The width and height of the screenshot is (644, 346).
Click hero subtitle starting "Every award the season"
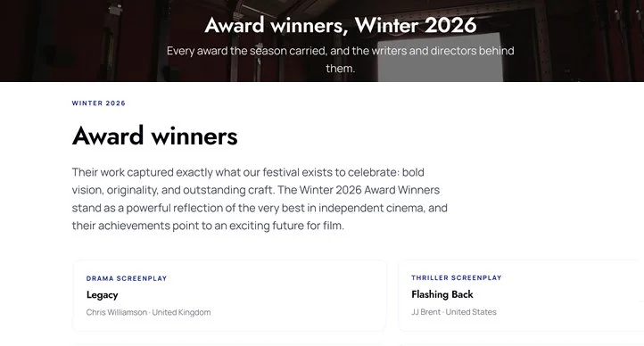click(341, 60)
